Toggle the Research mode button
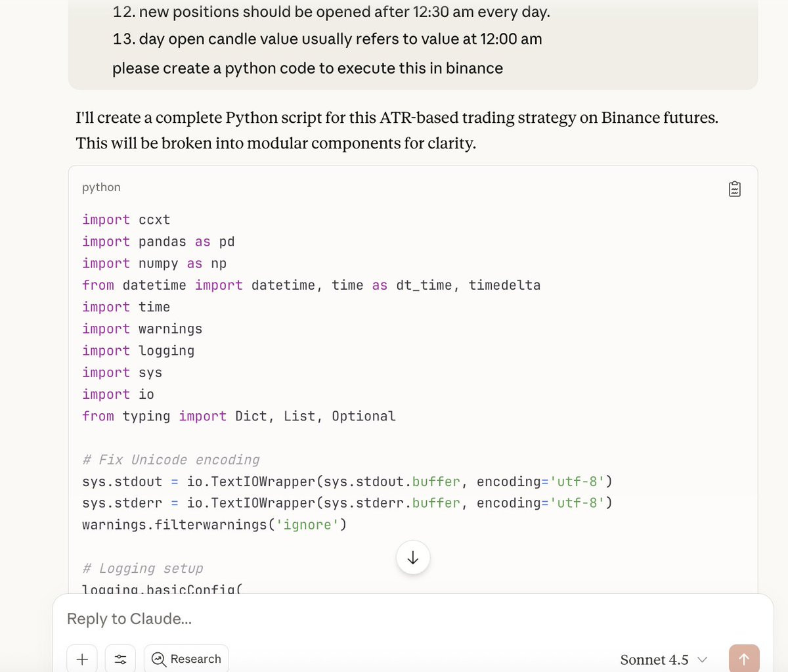The width and height of the screenshot is (788, 672). pyautogui.click(x=186, y=659)
